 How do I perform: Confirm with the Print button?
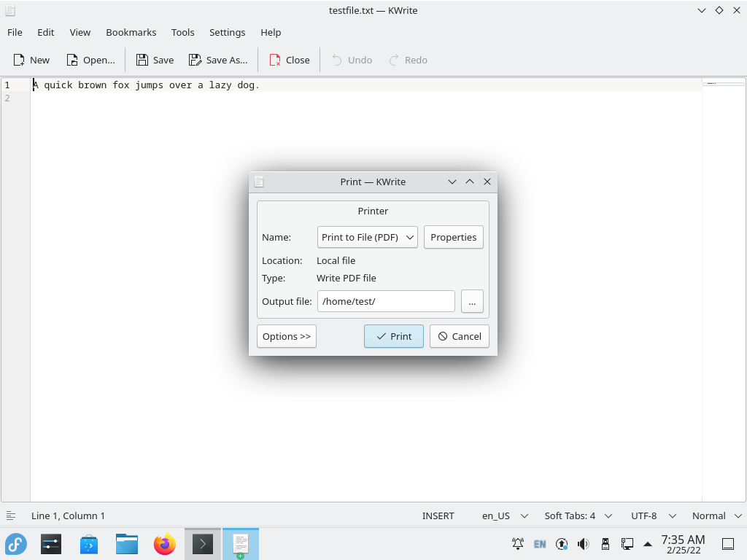coord(393,336)
